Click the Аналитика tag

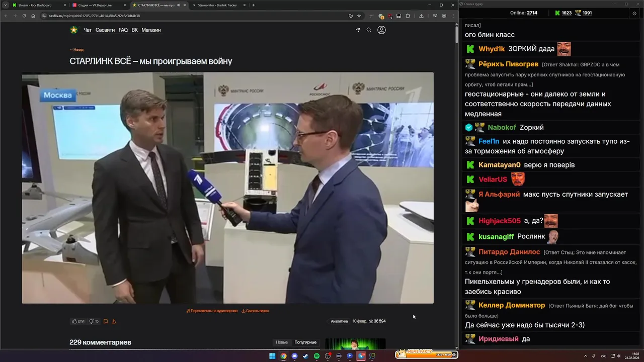(x=339, y=321)
